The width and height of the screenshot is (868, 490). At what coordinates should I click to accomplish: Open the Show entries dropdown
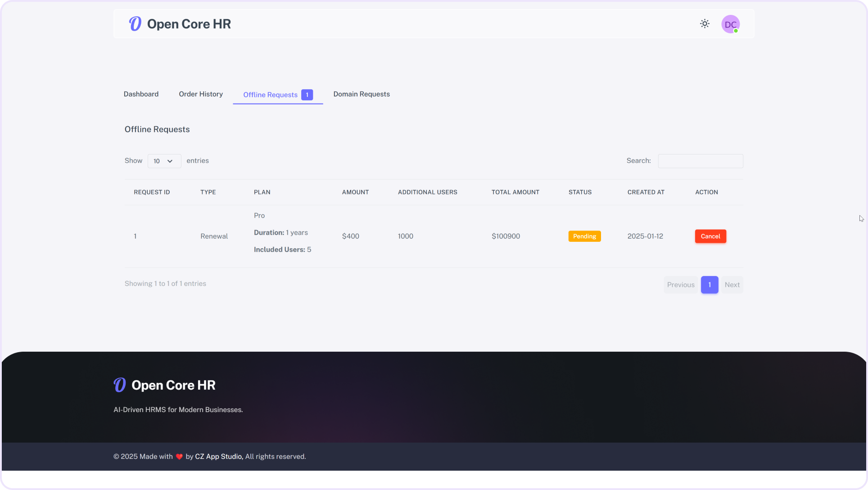(164, 161)
